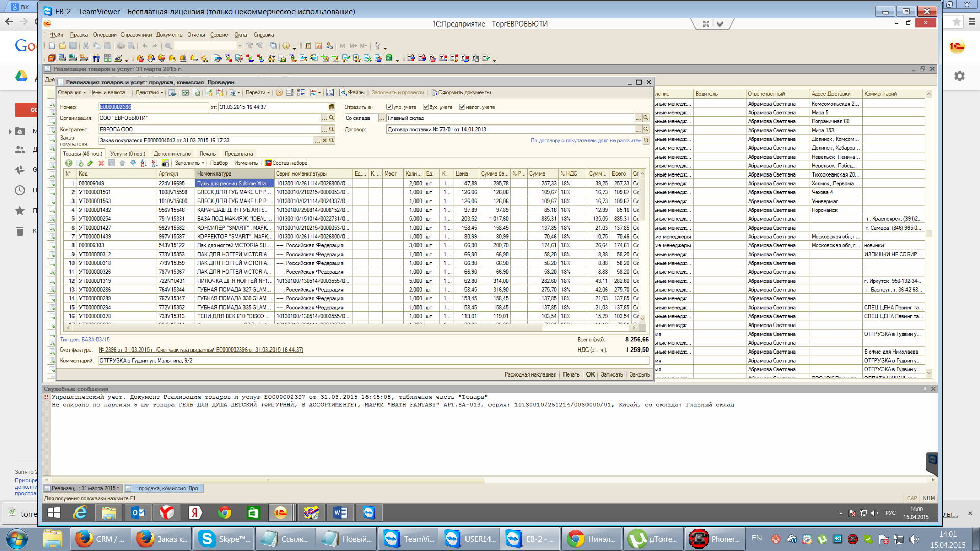This screenshot has height=551, width=980.
Task: Open calendar picker next to document date
Action: (331, 107)
